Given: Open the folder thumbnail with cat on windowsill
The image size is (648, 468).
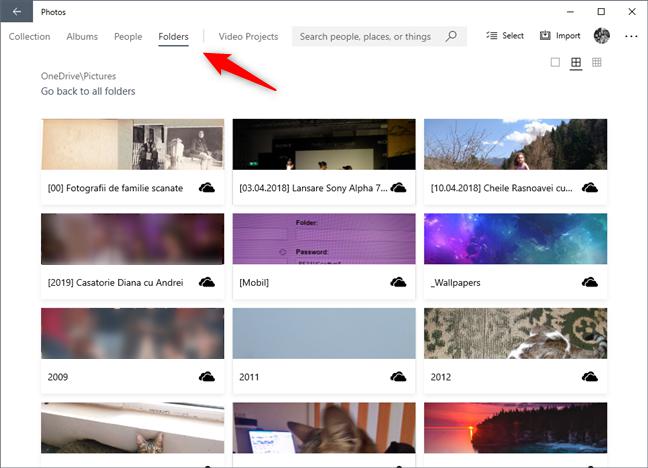Looking at the screenshot, I should [133, 428].
